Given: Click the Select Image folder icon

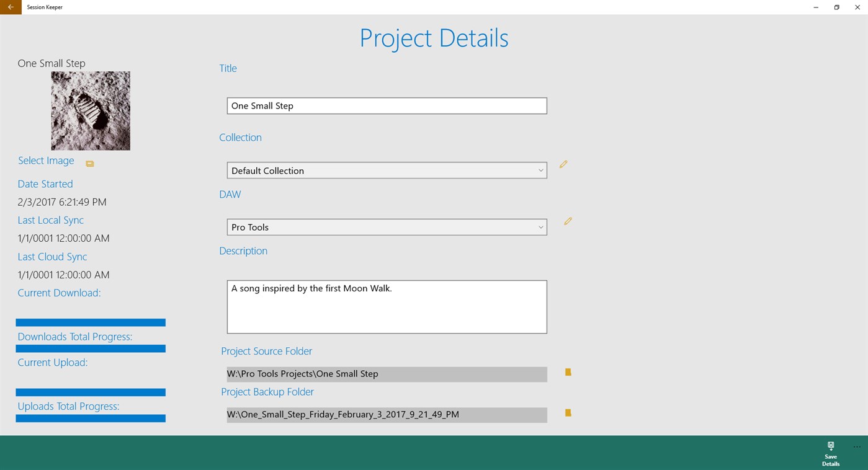Looking at the screenshot, I should pyautogui.click(x=90, y=164).
